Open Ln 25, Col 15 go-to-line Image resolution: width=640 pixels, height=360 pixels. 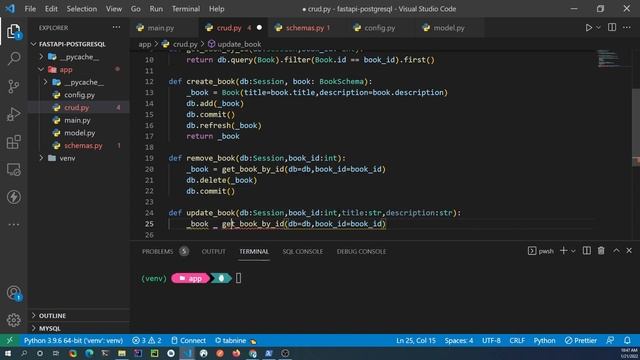click(x=416, y=340)
